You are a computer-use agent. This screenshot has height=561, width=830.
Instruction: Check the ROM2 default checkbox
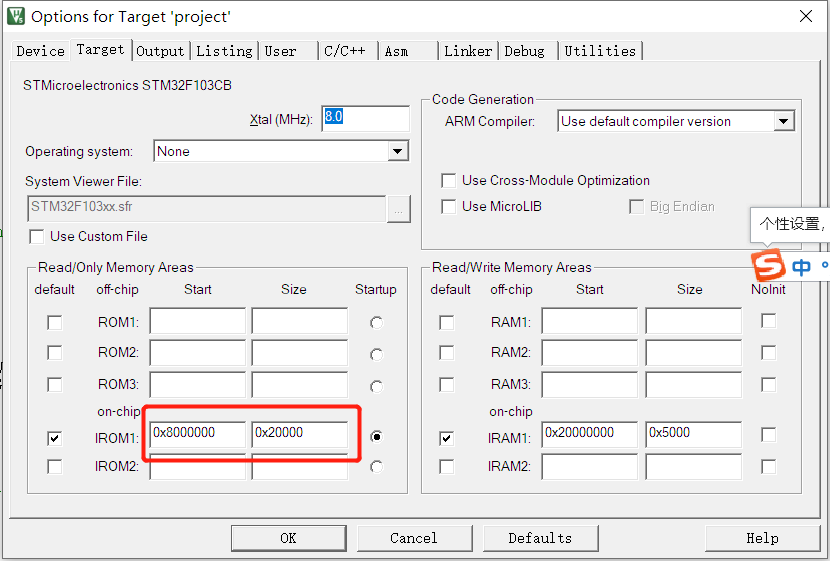point(55,352)
